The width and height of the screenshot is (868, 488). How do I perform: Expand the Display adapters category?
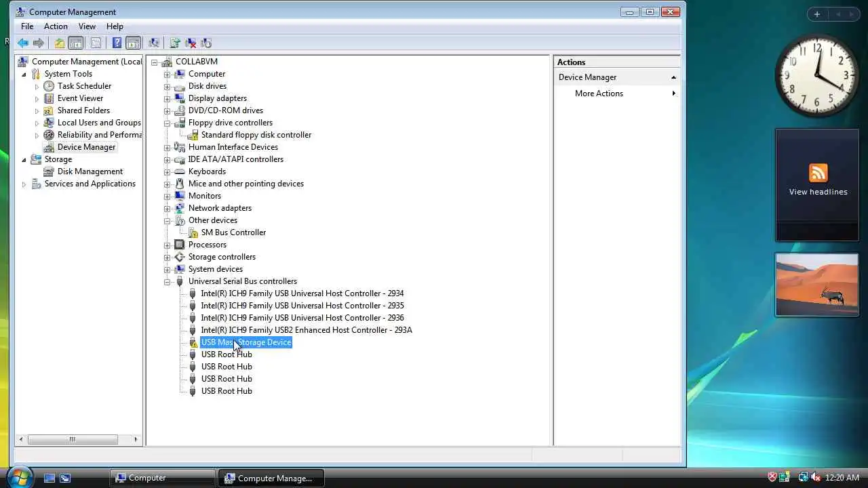click(167, 98)
